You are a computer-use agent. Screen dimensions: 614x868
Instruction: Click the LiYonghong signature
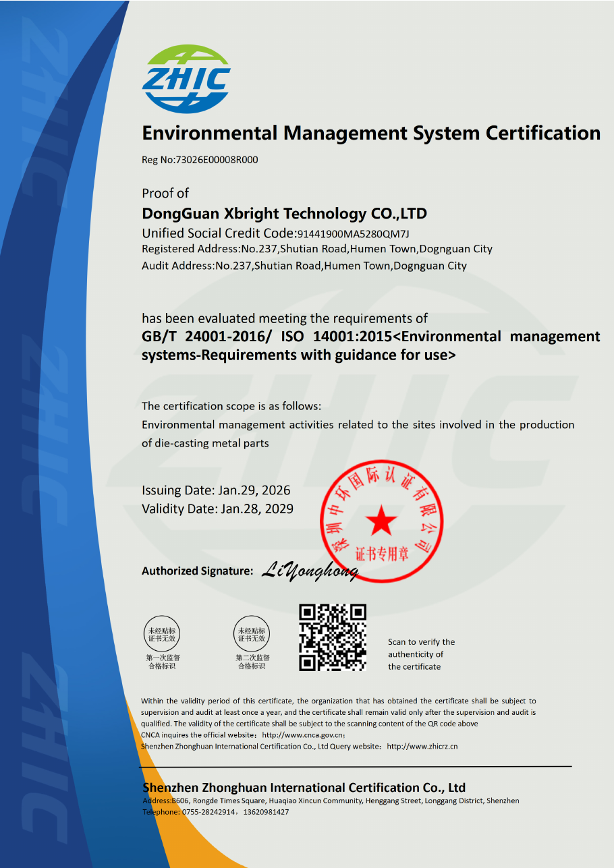309,571
